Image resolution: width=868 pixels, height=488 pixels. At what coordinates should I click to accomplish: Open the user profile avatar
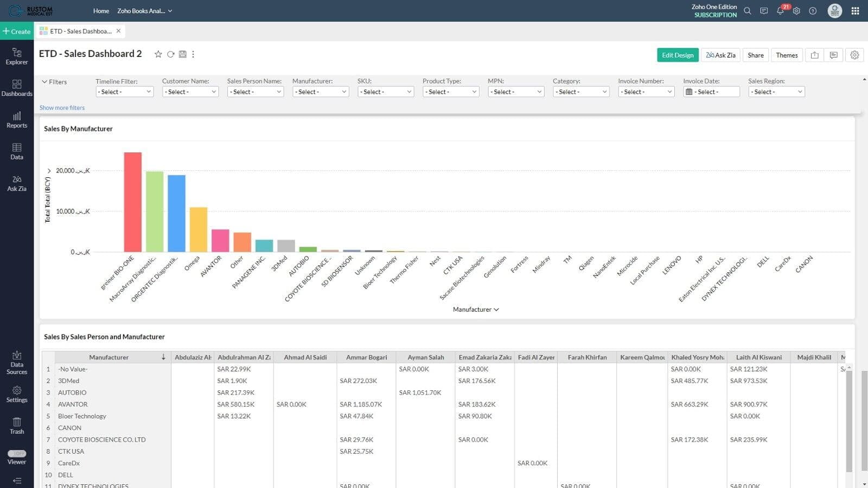pos(834,11)
